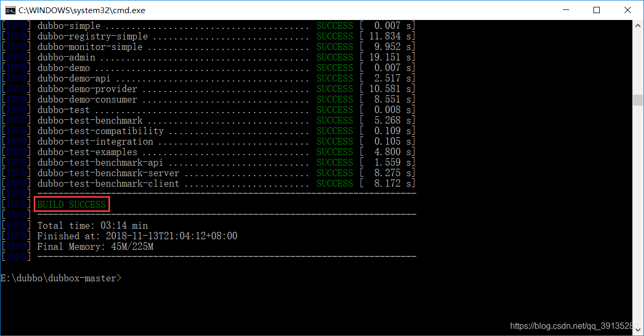This screenshot has height=336, width=644.
Task: Maximize the cmd.exe window
Action: [596, 10]
